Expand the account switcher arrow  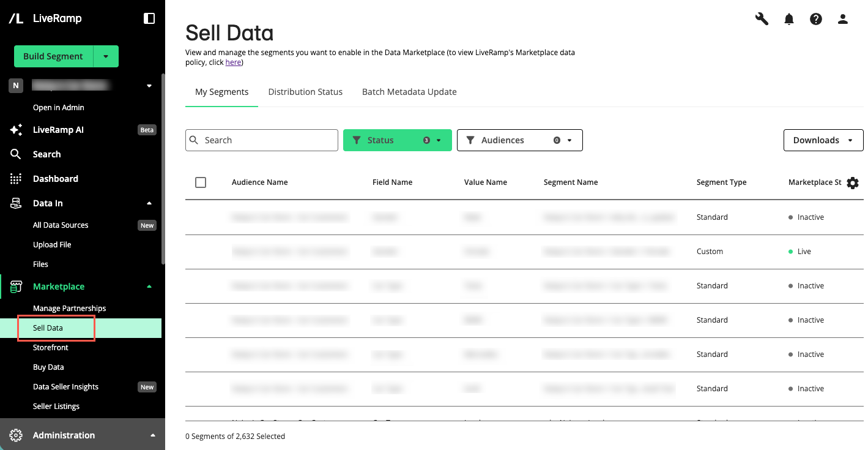click(x=149, y=86)
